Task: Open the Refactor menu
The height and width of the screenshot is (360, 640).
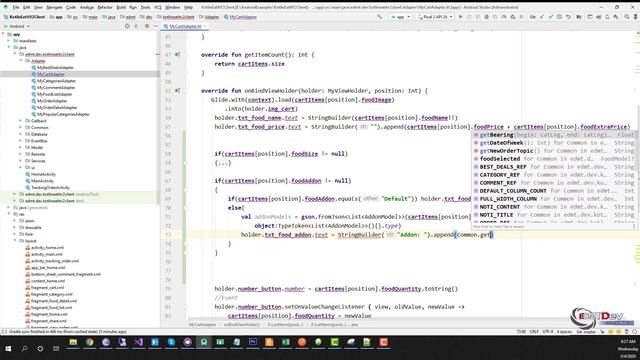Action: (104, 7)
